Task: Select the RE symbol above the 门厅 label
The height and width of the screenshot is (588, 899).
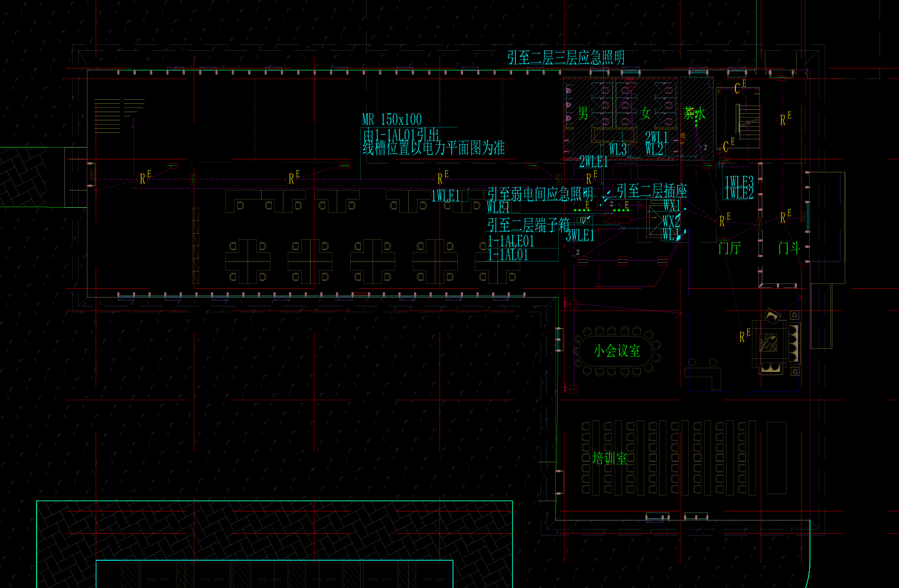Action: tap(724, 220)
